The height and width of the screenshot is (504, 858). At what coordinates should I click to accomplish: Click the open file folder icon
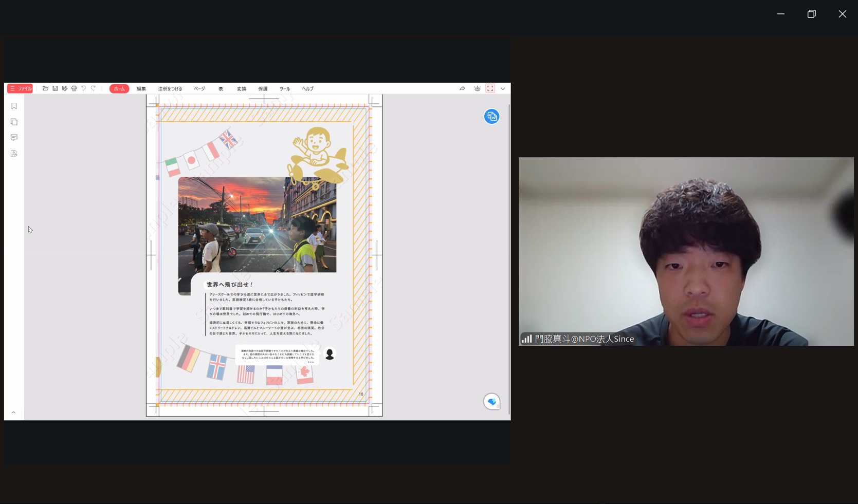pyautogui.click(x=45, y=89)
